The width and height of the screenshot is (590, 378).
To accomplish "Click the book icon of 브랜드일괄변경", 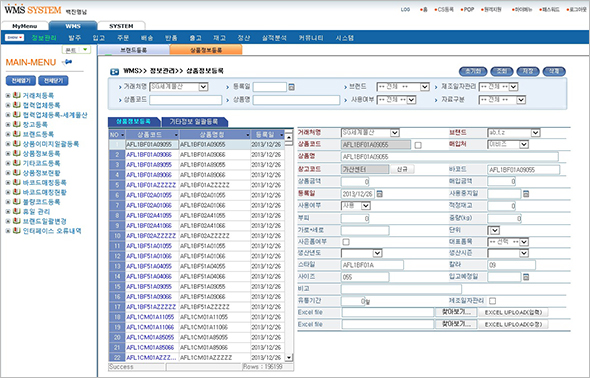I will tap(17, 221).
